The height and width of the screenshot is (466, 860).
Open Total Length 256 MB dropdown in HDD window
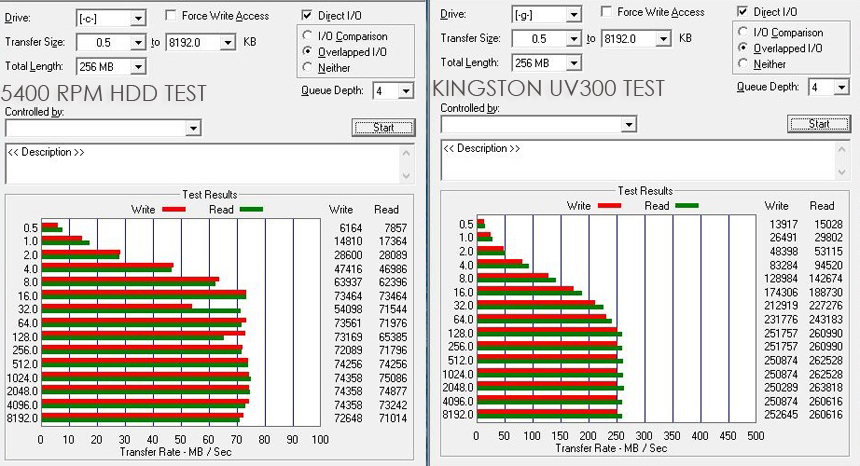138,67
